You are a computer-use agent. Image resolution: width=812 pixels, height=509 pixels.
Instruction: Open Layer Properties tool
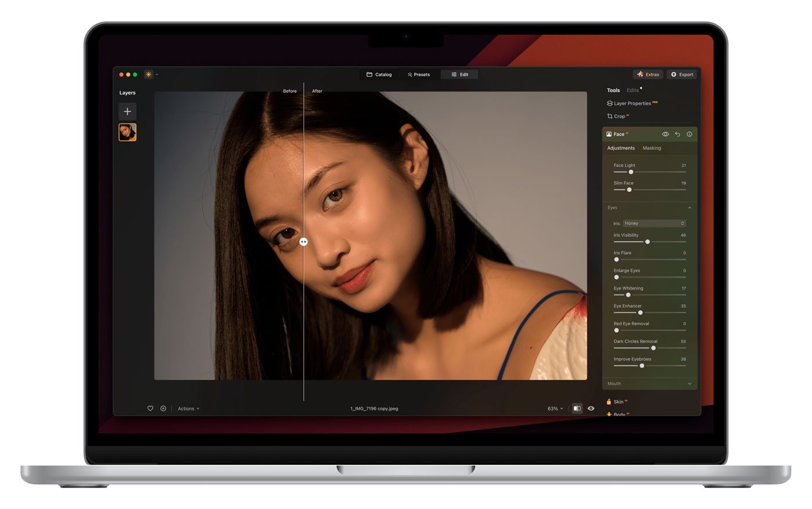coord(632,103)
